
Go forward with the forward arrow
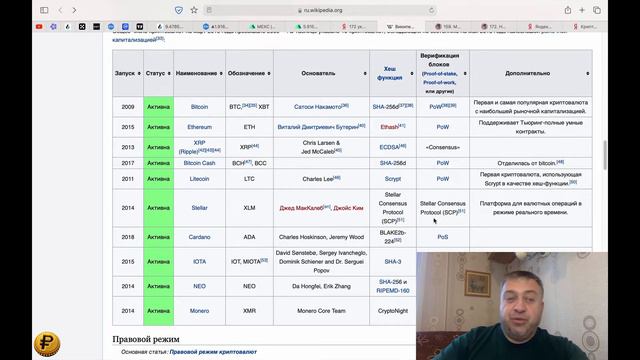pyautogui.click(x=74, y=10)
